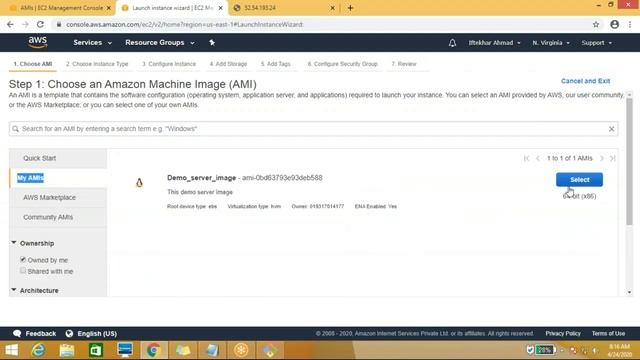Click the browser back arrow
The image size is (640, 360).
10,24
